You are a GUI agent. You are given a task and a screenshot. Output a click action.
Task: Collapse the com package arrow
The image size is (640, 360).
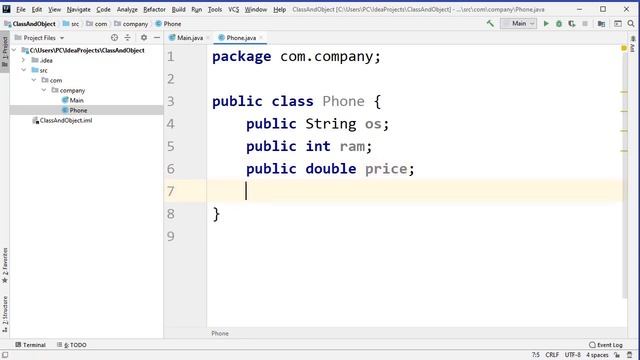[34, 80]
